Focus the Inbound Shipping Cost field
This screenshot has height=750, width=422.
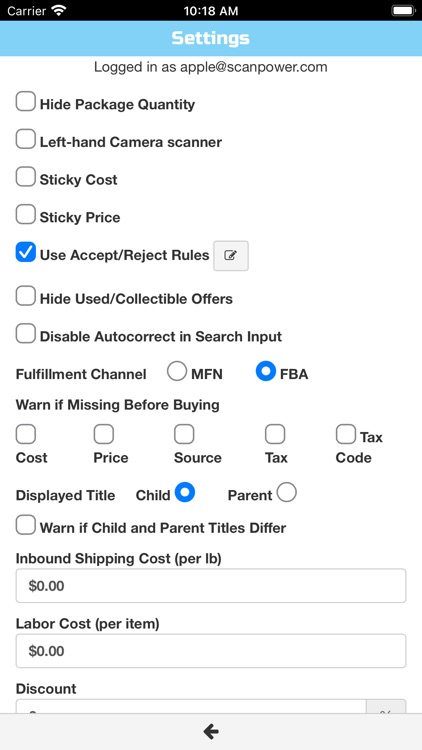[x=211, y=586]
